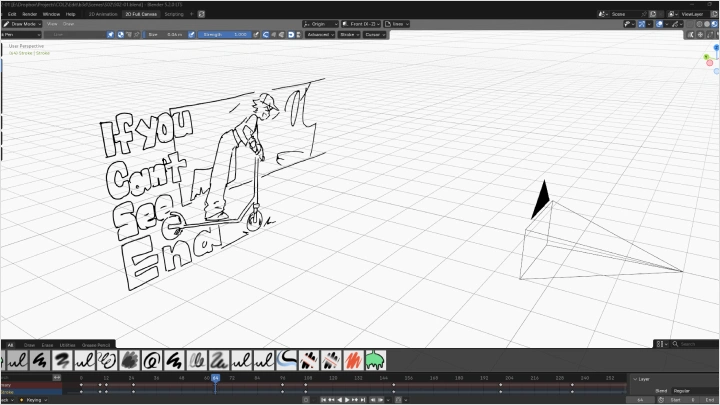Toggle pen pressure for Strength
The width and height of the screenshot is (720, 405).
[x=256, y=34]
